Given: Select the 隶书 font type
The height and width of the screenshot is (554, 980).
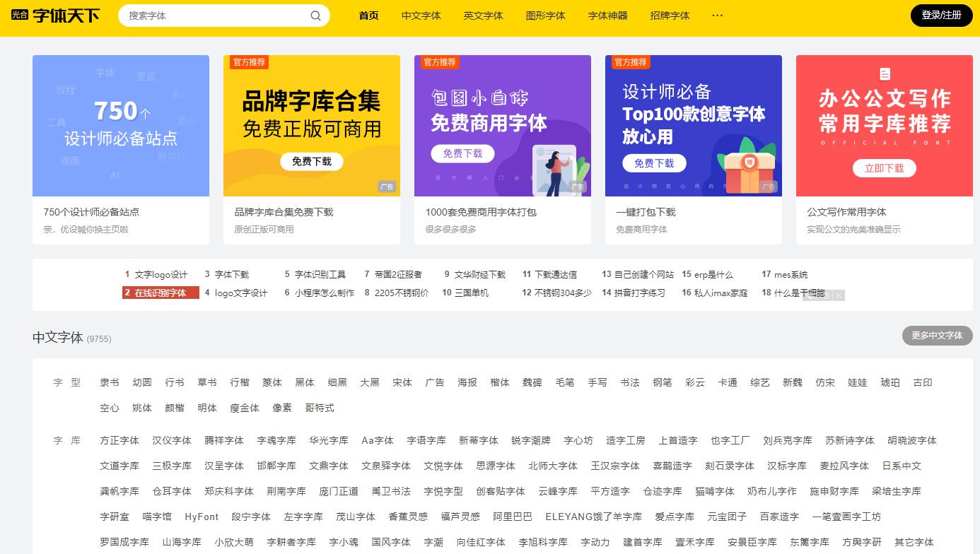Looking at the screenshot, I should (110, 382).
